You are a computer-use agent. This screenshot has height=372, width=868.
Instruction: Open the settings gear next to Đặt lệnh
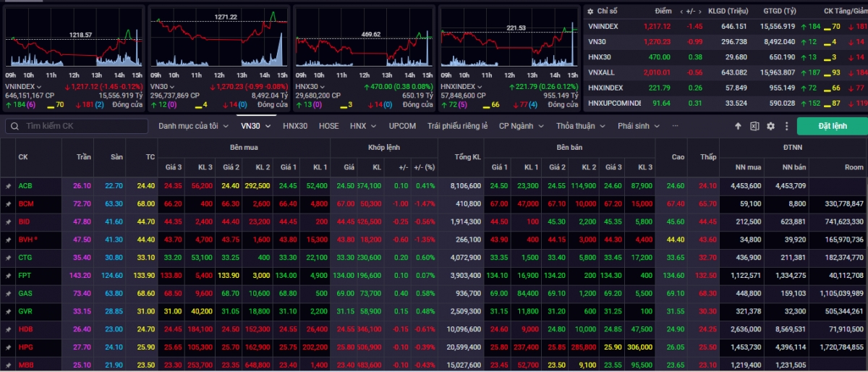tap(770, 126)
